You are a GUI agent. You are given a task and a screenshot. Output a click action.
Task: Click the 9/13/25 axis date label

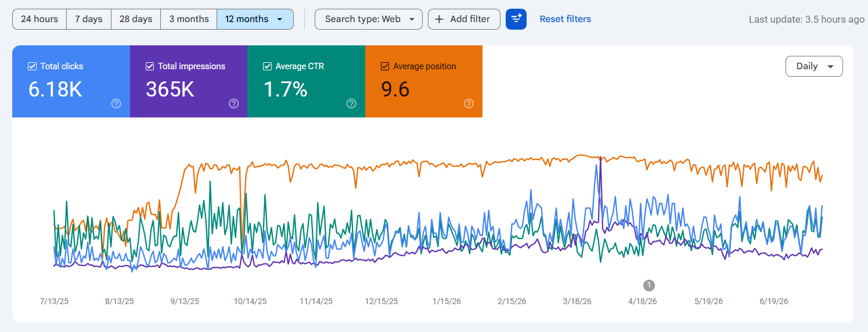tap(185, 301)
